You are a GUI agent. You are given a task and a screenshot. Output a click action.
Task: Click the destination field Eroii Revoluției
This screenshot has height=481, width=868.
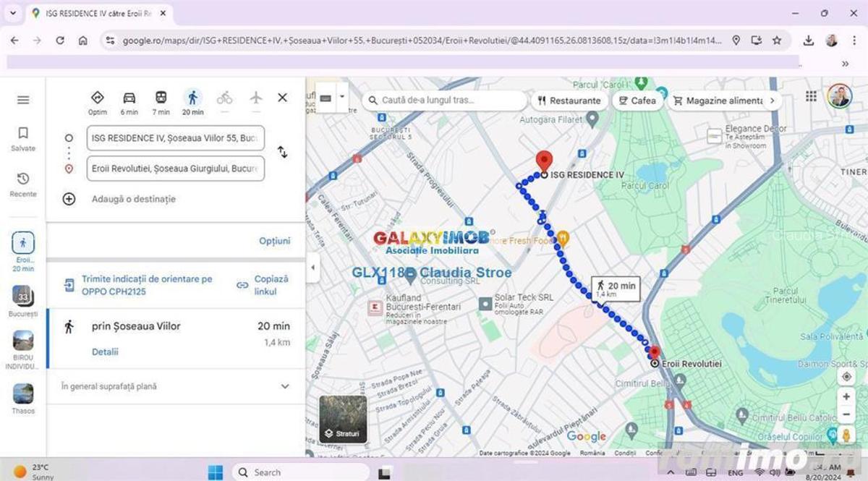pyautogui.click(x=175, y=169)
